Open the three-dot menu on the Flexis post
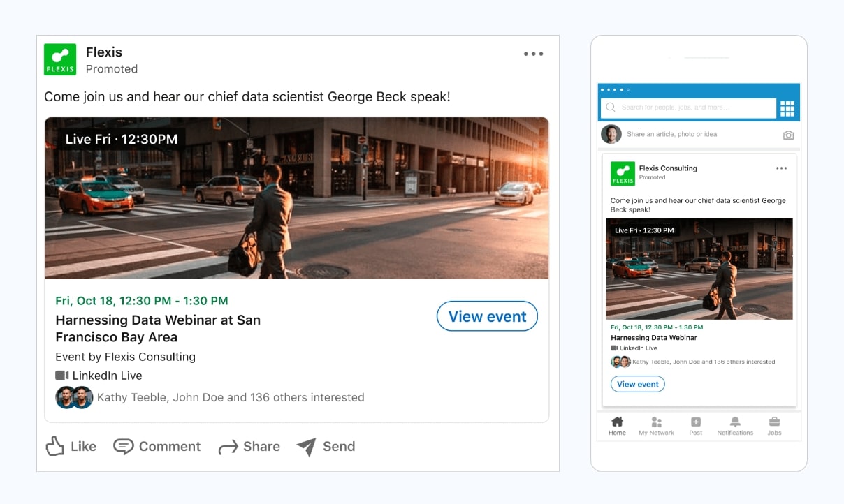Viewport: 844px width, 504px height. (x=533, y=53)
